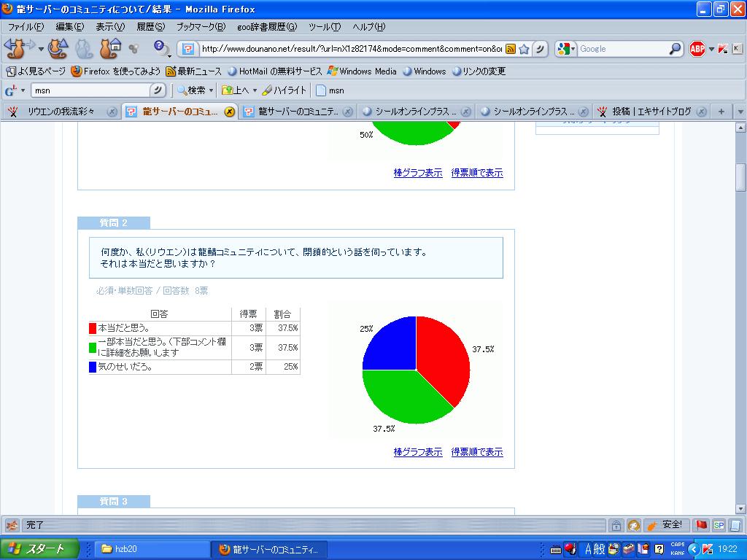Click the cat icon at the left of the status bar

(x=12, y=525)
